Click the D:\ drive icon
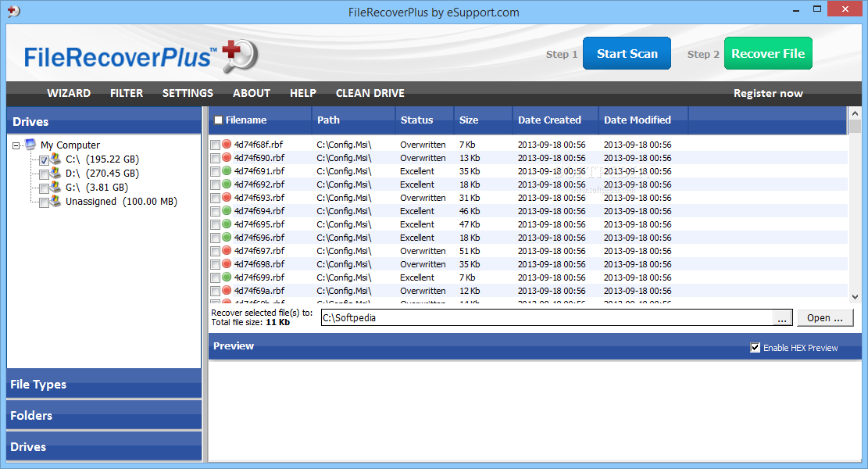This screenshot has height=469, width=868. (56, 173)
